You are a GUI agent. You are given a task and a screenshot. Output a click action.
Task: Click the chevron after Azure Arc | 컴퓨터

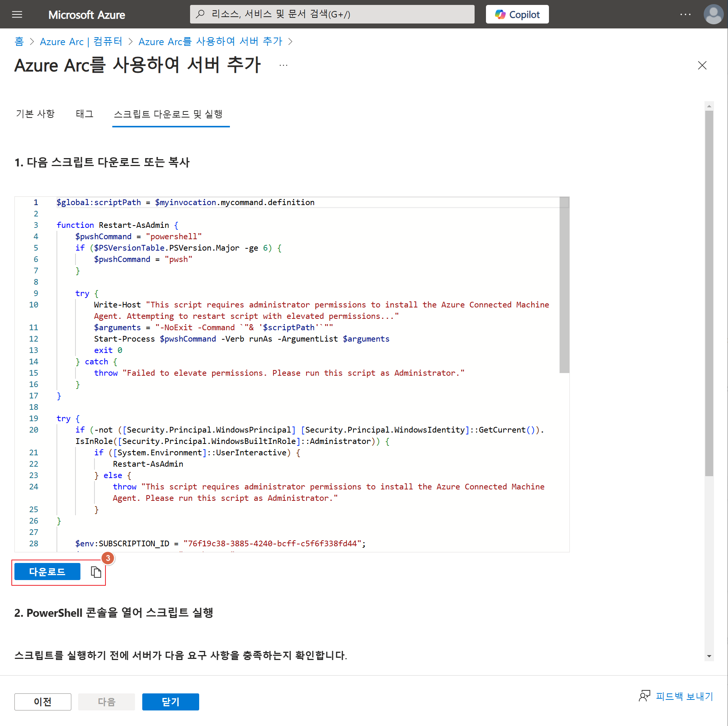click(x=131, y=41)
